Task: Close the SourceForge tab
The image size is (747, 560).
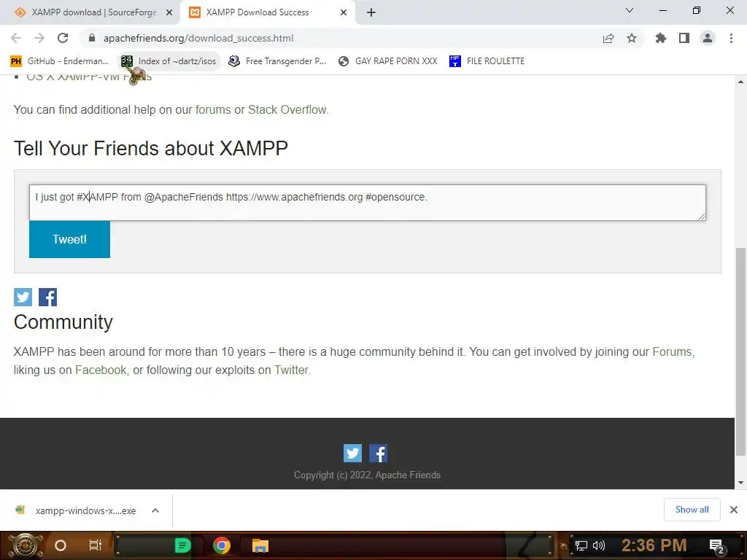Action: (x=169, y=13)
